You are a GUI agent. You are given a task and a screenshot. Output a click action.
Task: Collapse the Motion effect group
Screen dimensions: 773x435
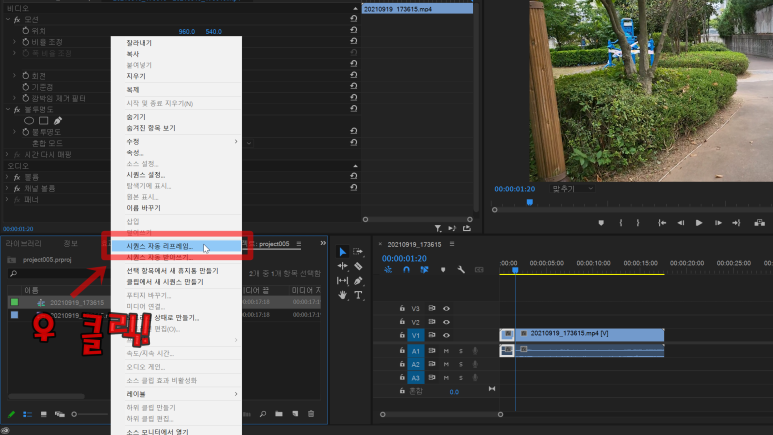point(7,19)
